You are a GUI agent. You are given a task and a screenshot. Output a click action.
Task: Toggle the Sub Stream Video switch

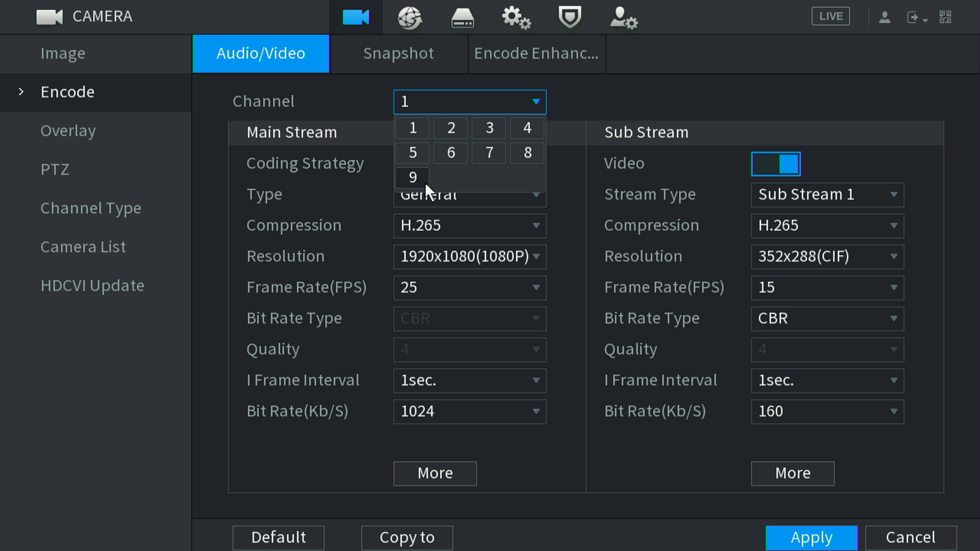(776, 164)
